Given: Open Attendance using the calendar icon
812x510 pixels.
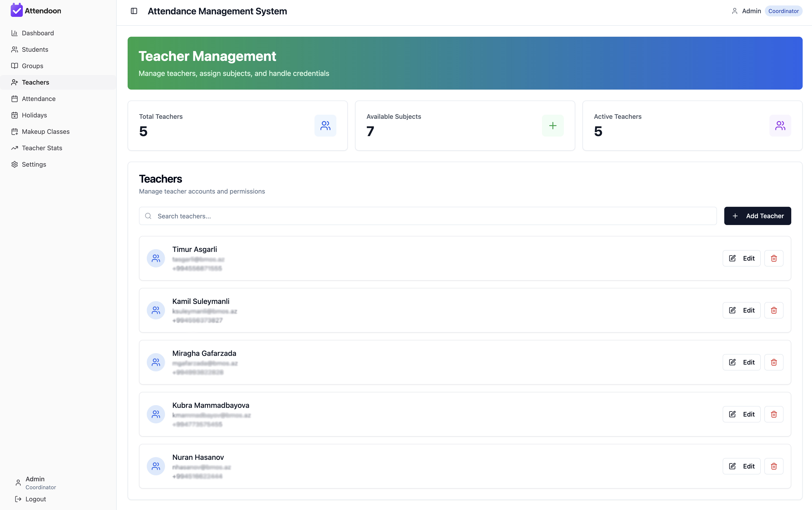Looking at the screenshot, I should [x=15, y=98].
